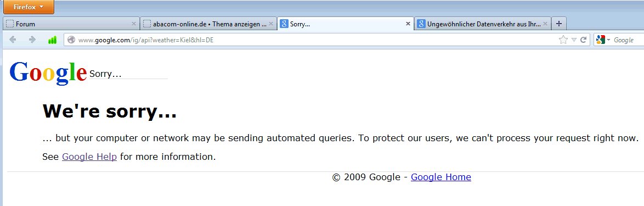
Task: Go forward with the forward arrow
Action: click(32, 40)
